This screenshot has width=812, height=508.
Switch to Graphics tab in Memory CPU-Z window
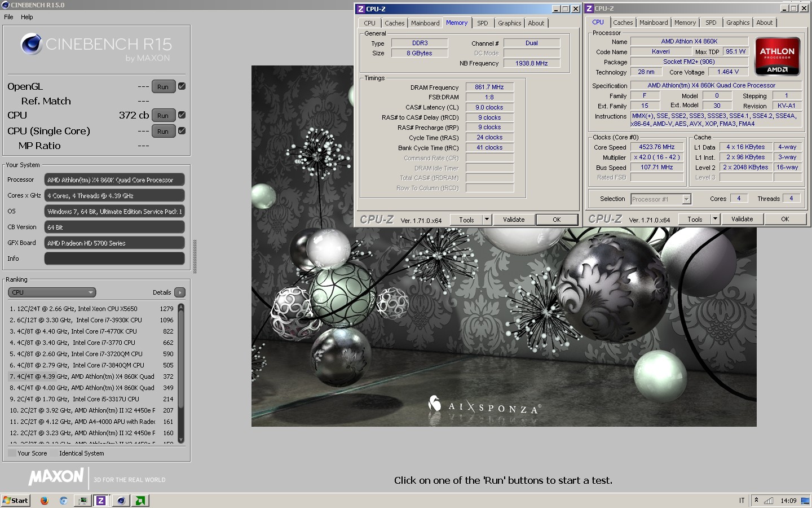pos(509,23)
